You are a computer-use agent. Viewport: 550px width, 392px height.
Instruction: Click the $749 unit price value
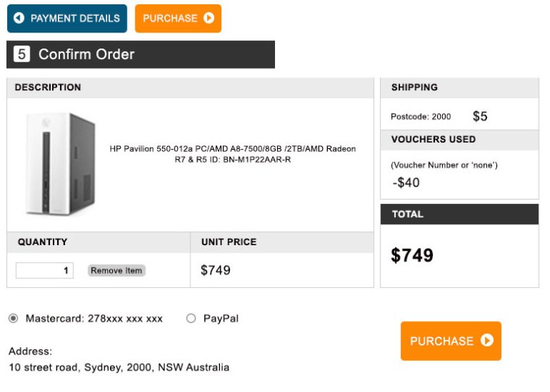point(216,270)
